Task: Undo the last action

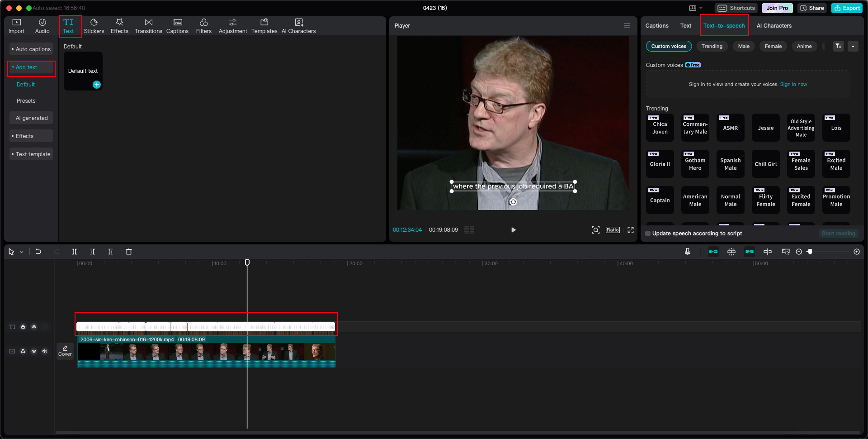Action: point(38,252)
